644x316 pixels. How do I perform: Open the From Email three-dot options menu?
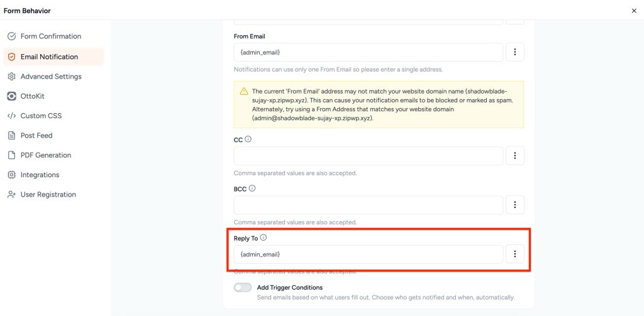click(514, 52)
